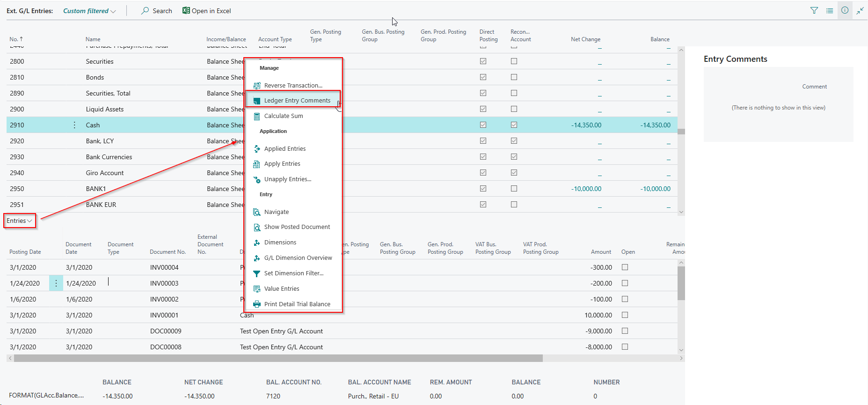The height and width of the screenshot is (405, 868).
Task: Toggle Direct Posting checkbox for Securities row
Action: [483, 61]
